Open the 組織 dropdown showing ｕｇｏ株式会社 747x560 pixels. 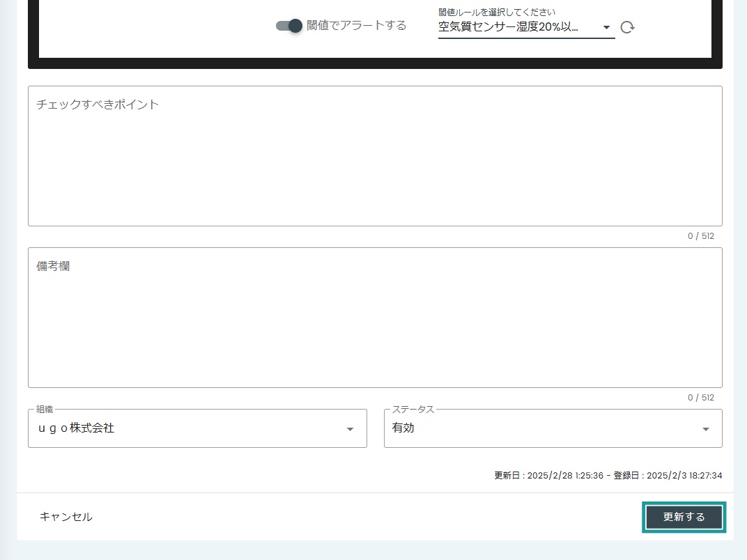[197, 428]
